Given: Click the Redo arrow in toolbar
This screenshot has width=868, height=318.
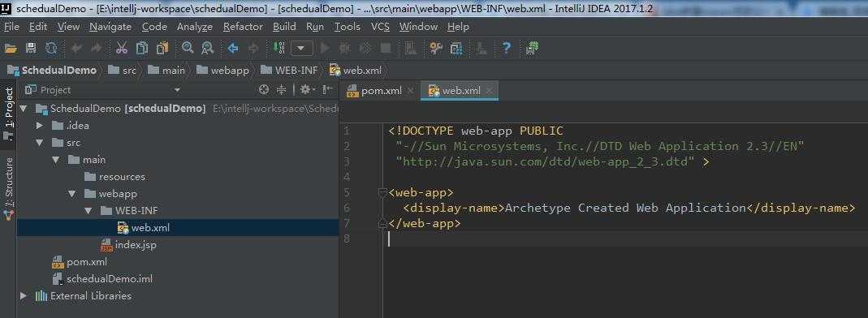Looking at the screenshot, I should point(97,49).
